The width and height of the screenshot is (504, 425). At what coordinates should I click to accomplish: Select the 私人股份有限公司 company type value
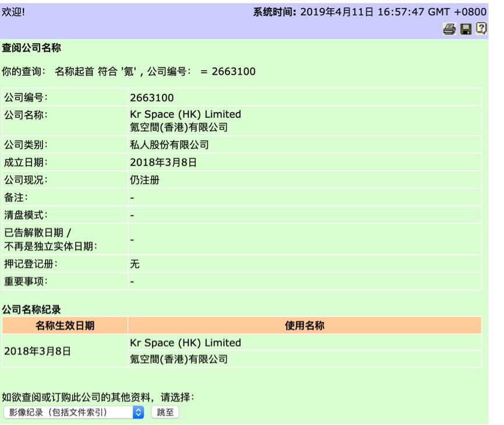[170, 145]
